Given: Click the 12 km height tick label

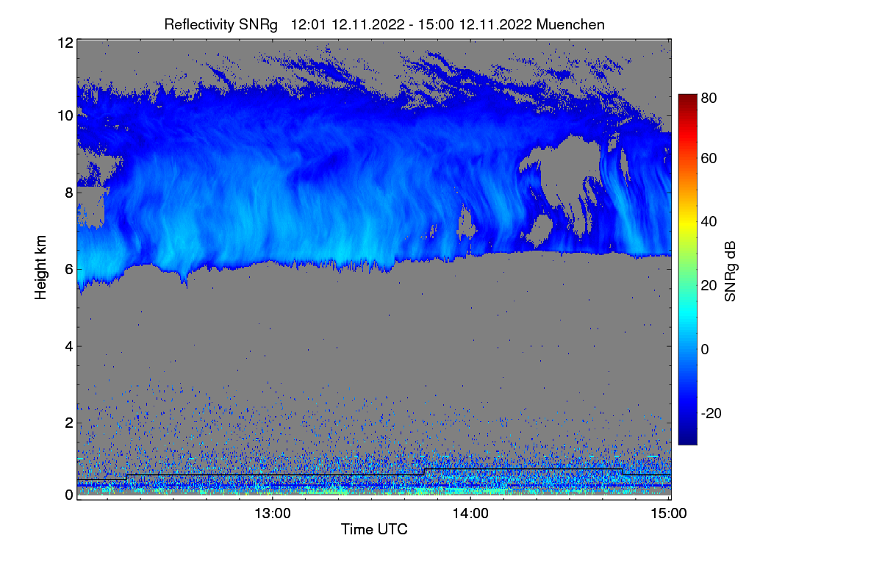Looking at the screenshot, I should (65, 43).
